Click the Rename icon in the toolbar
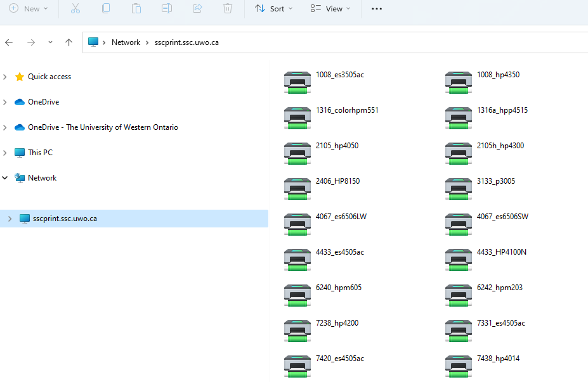The width and height of the screenshot is (588, 382). pyautogui.click(x=167, y=9)
